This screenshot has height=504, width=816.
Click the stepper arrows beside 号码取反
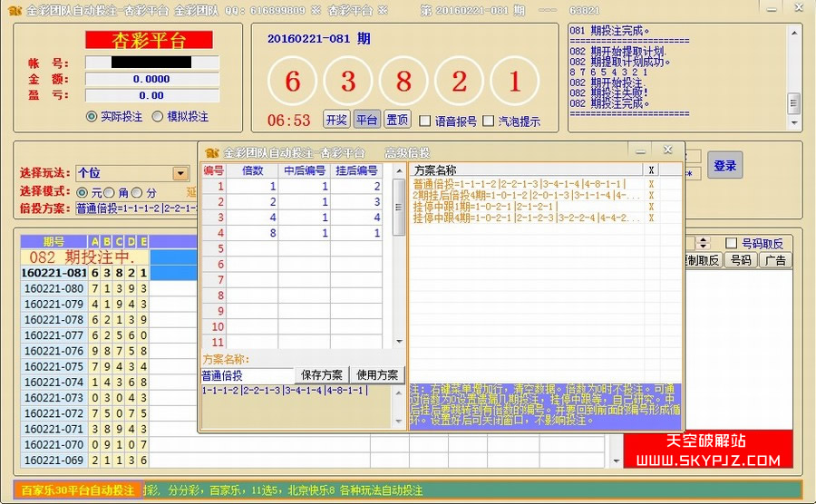(x=703, y=243)
